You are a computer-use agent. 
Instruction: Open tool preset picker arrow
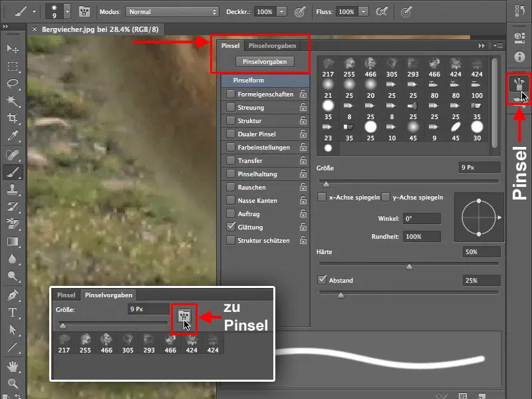click(34, 12)
